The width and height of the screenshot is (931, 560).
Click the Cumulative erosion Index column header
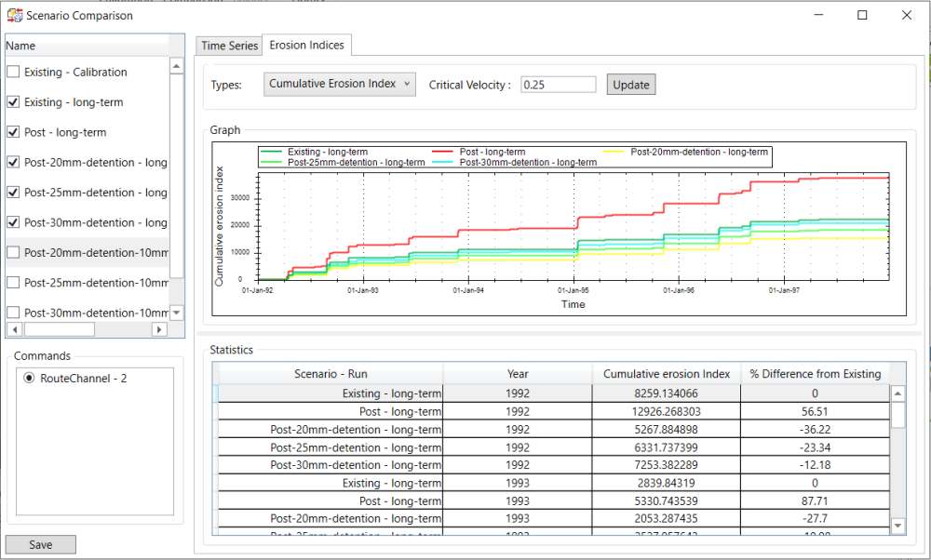pos(666,374)
